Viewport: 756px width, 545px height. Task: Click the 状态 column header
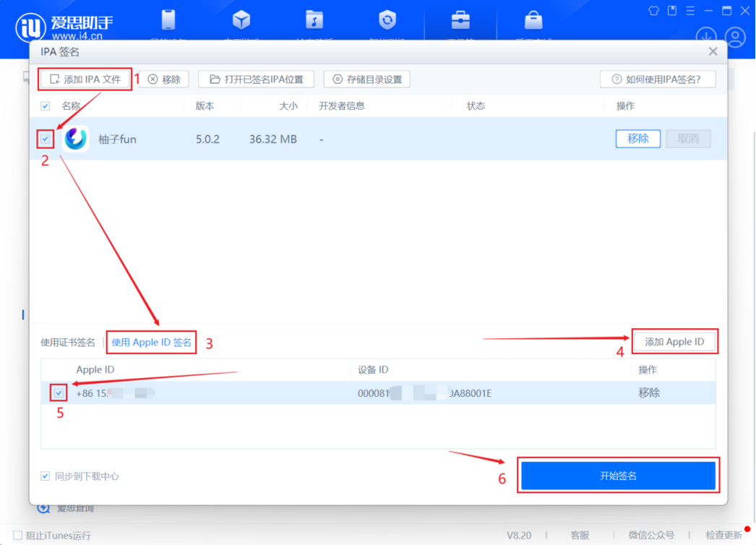(476, 106)
